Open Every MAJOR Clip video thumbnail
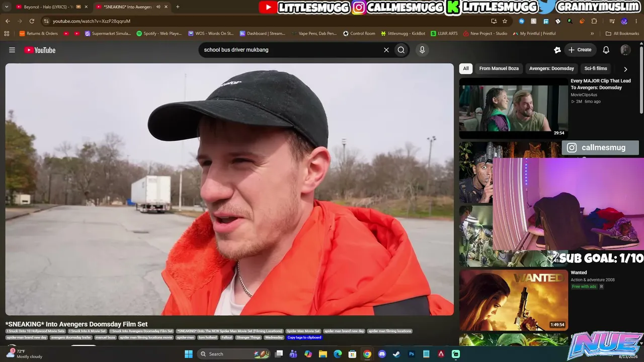 (513, 108)
